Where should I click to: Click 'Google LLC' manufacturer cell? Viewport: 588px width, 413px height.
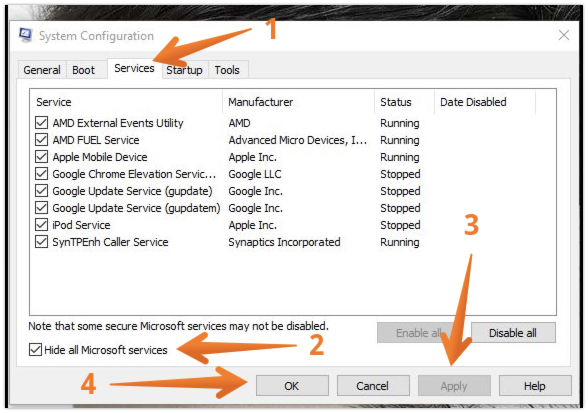[255, 174]
